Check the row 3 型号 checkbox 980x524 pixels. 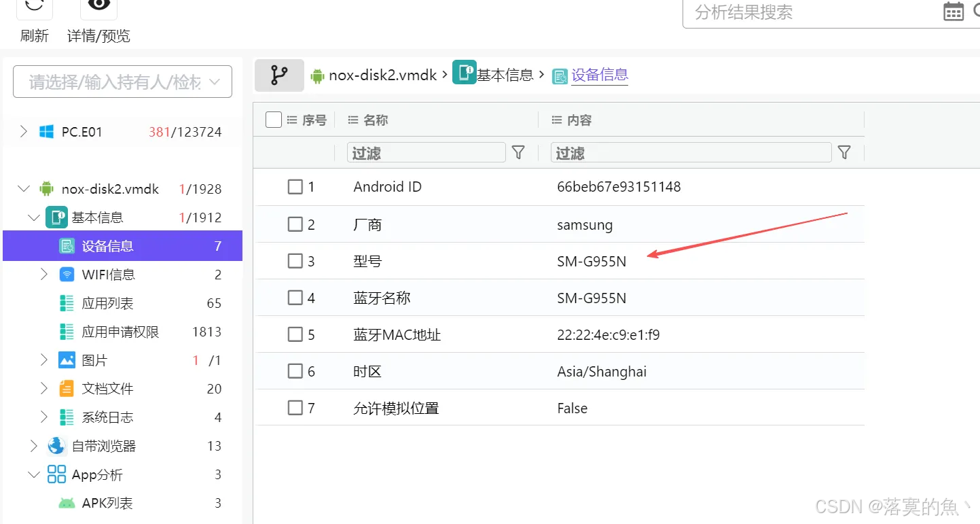pyautogui.click(x=295, y=260)
